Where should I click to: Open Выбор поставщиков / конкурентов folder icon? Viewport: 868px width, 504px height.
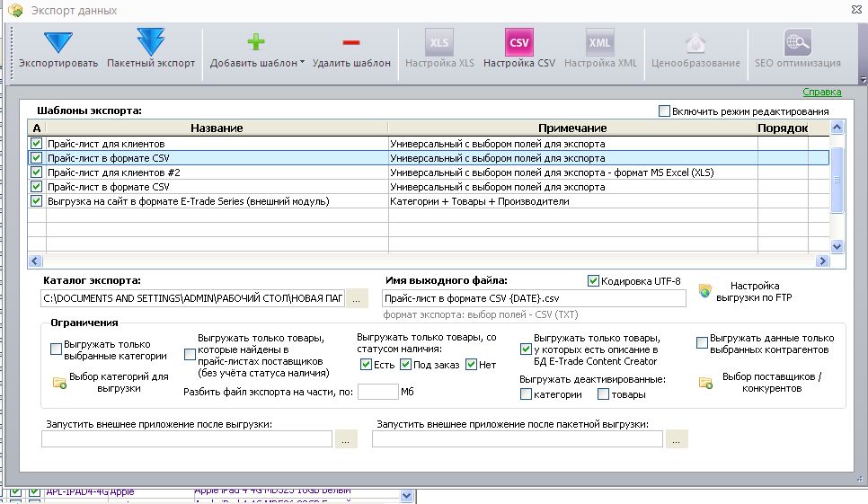pos(705,383)
